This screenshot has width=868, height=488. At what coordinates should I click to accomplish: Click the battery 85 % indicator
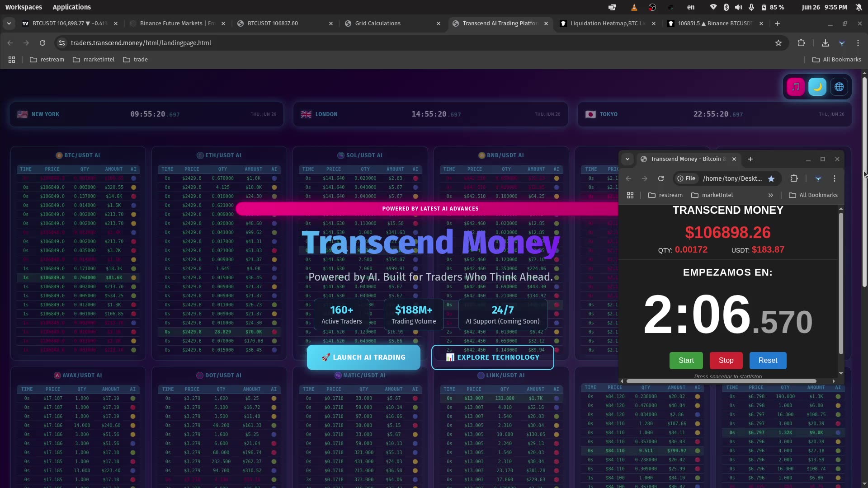pyautogui.click(x=773, y=7)
